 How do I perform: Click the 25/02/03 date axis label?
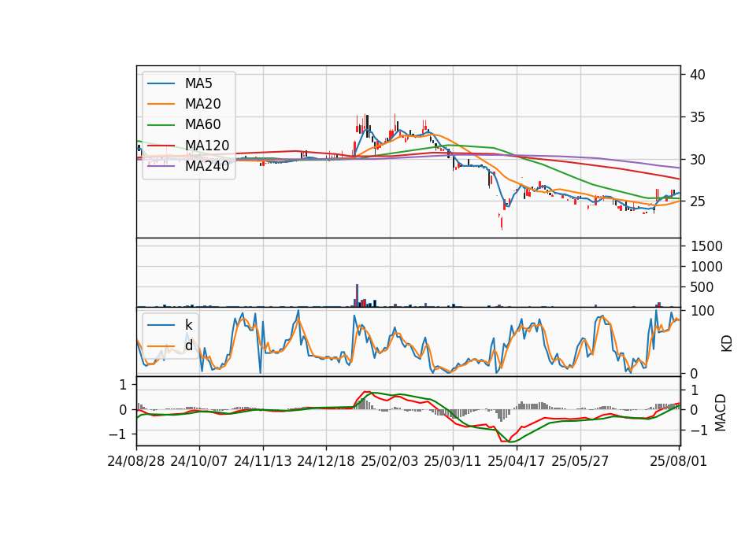390,461
